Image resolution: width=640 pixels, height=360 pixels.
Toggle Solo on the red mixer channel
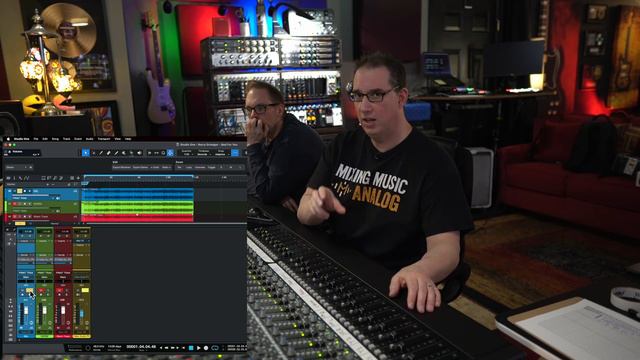(x=67, y=290)
